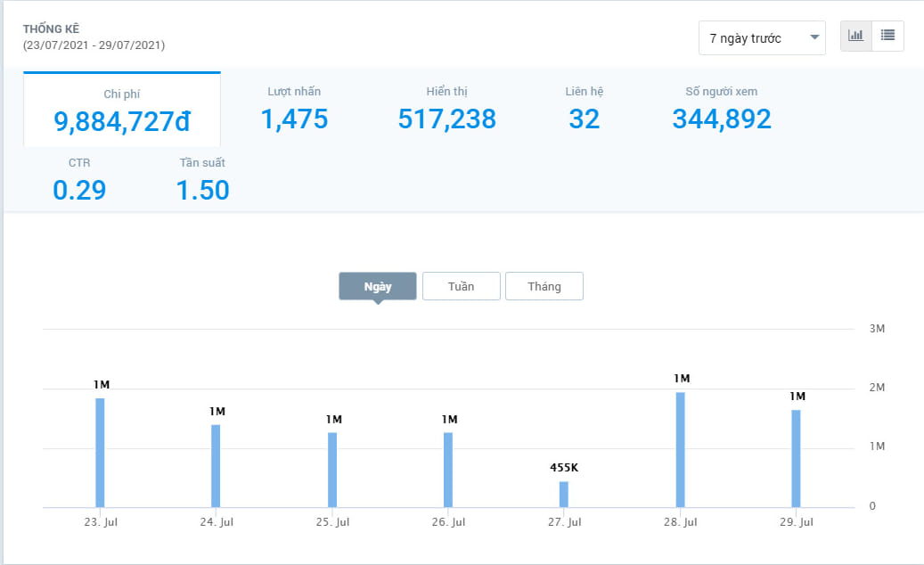Click the 23. Jul bar

(x=100, y=453)
